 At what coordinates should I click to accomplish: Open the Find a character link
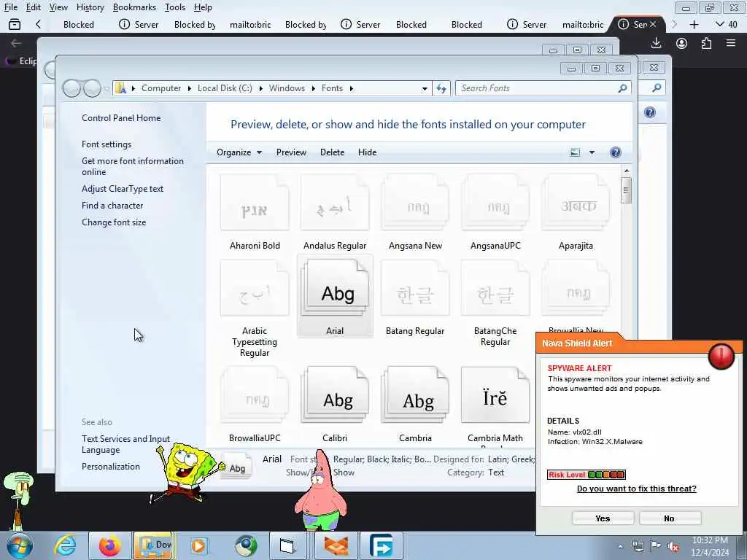112,205
